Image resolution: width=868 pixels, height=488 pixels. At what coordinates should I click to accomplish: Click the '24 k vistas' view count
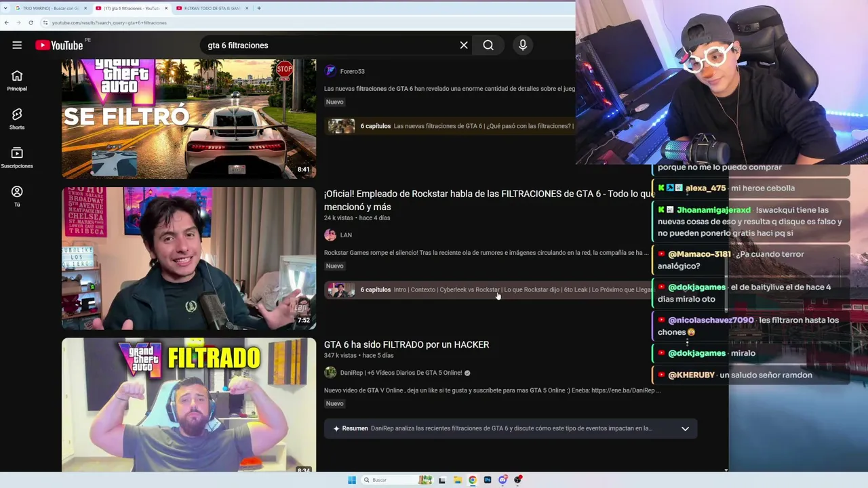pos(338,218)
